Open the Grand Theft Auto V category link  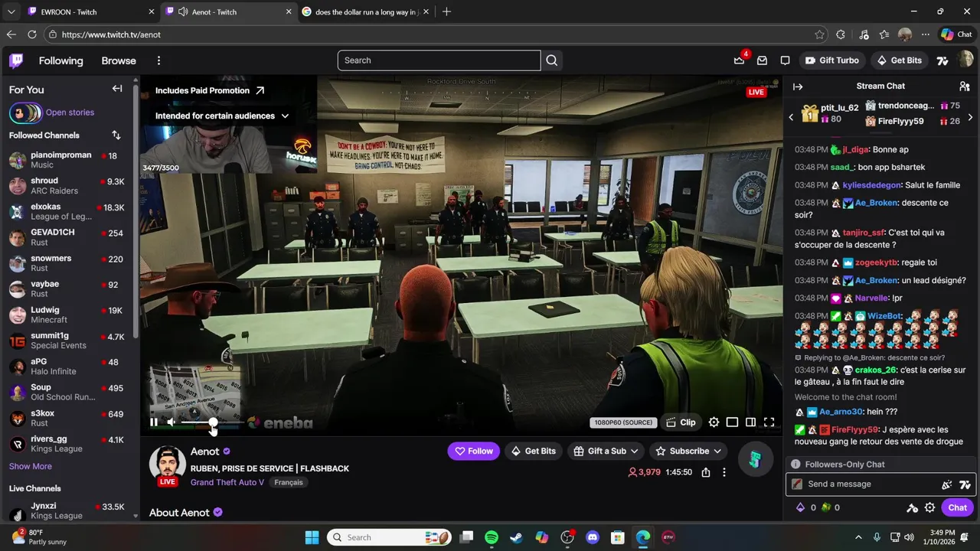(x=227, y=482)
